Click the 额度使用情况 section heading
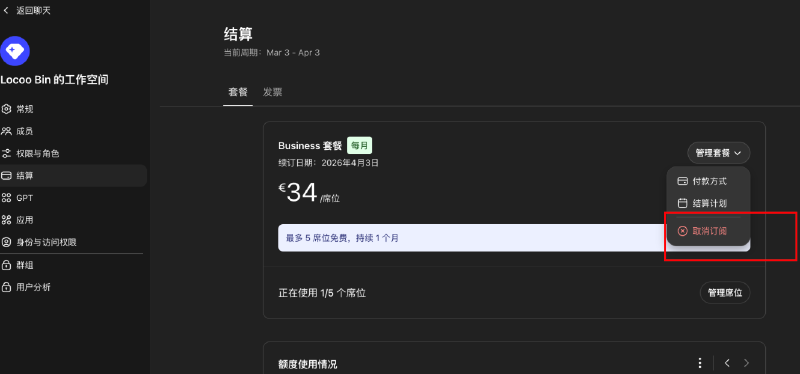Viewport: 800px width, 374px height. coord(308,364)
